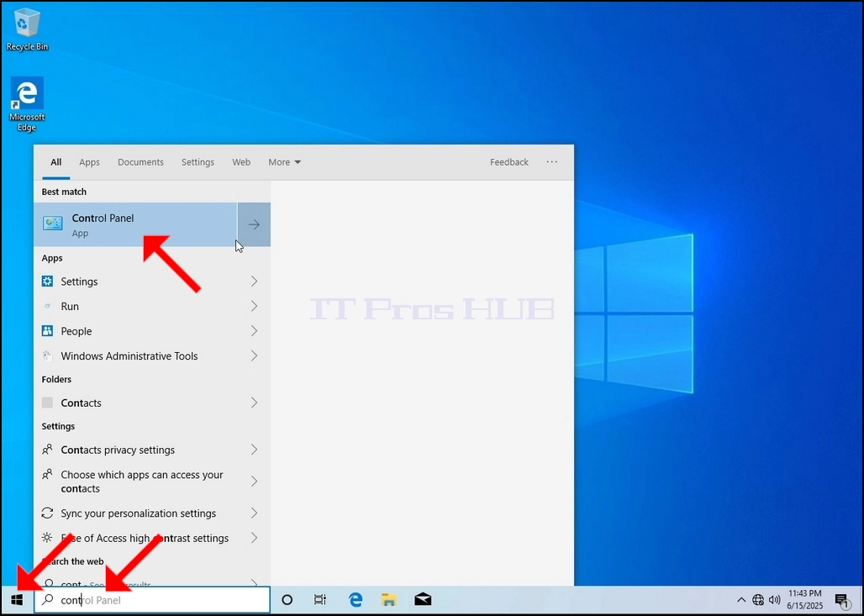
Task: Select the Recycle Bin desktop icon
Action: [27, 29]
